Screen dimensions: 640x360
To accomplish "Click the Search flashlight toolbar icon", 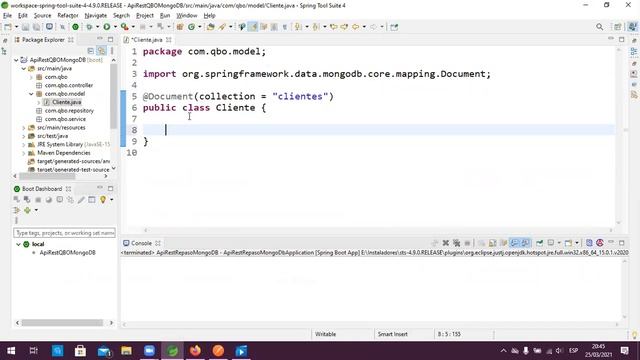I will [222, 27].
